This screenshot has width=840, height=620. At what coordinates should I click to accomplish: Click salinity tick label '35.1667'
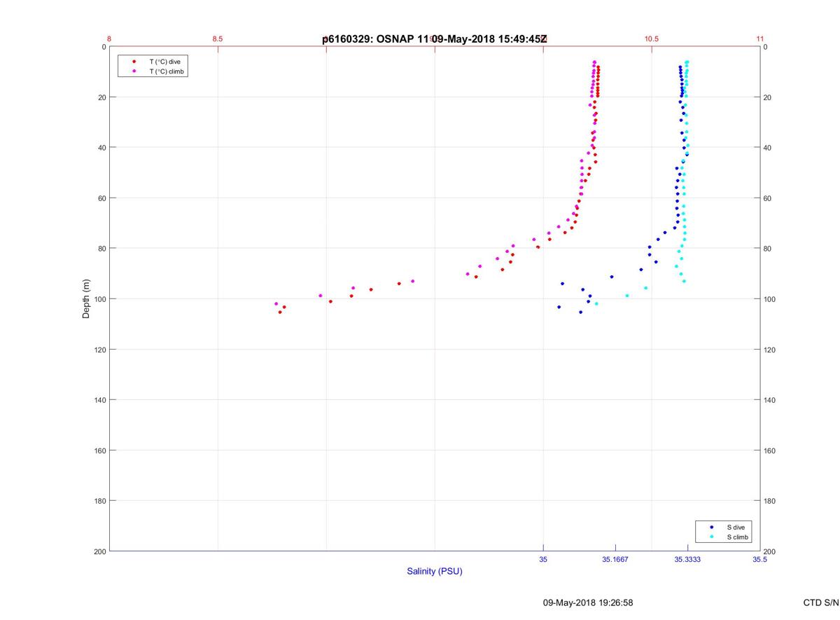(615, 560)
